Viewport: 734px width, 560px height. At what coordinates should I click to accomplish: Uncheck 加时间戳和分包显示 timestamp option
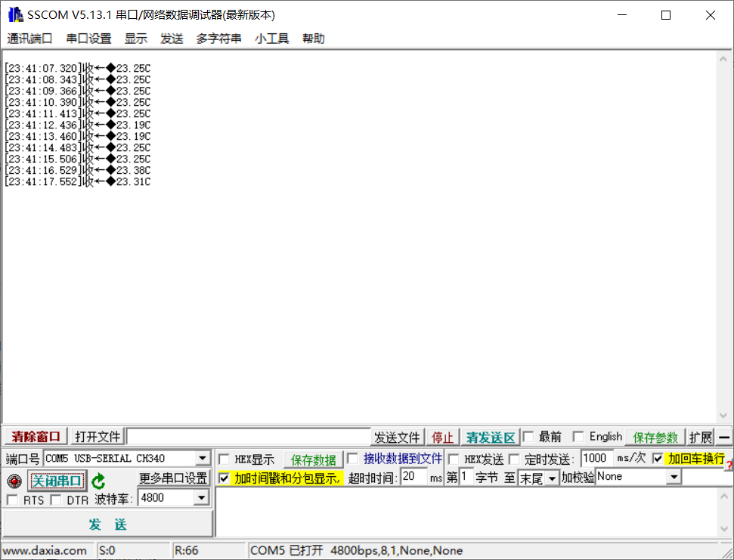[x=224, y=478]
